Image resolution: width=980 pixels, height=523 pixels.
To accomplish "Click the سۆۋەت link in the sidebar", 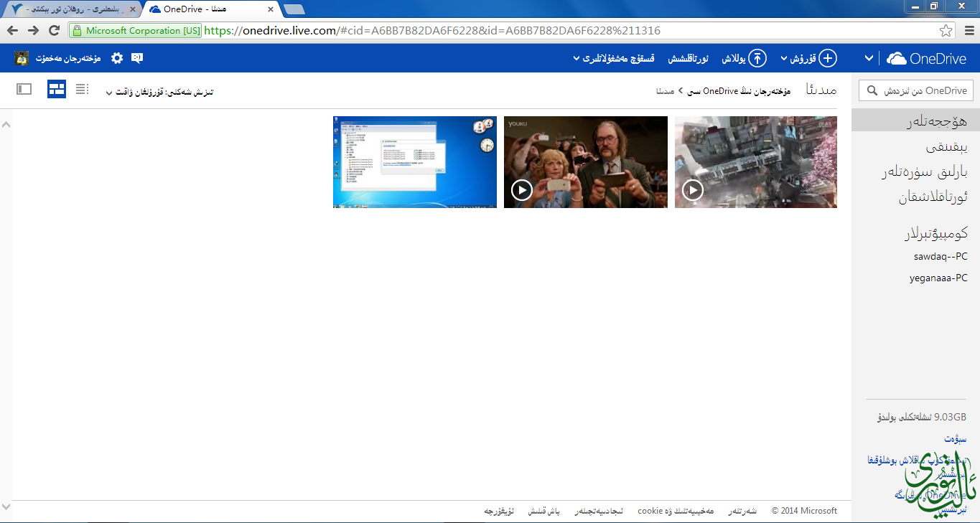I will [956, 438].
